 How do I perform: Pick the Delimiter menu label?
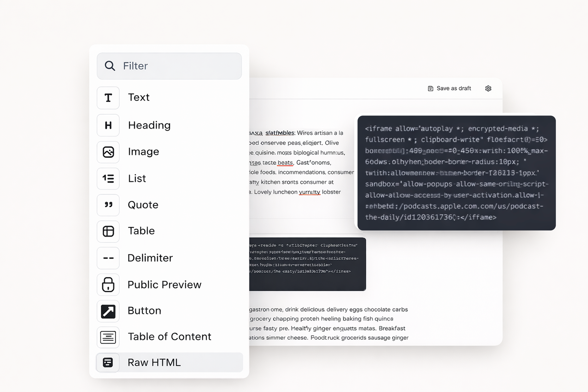150,258
